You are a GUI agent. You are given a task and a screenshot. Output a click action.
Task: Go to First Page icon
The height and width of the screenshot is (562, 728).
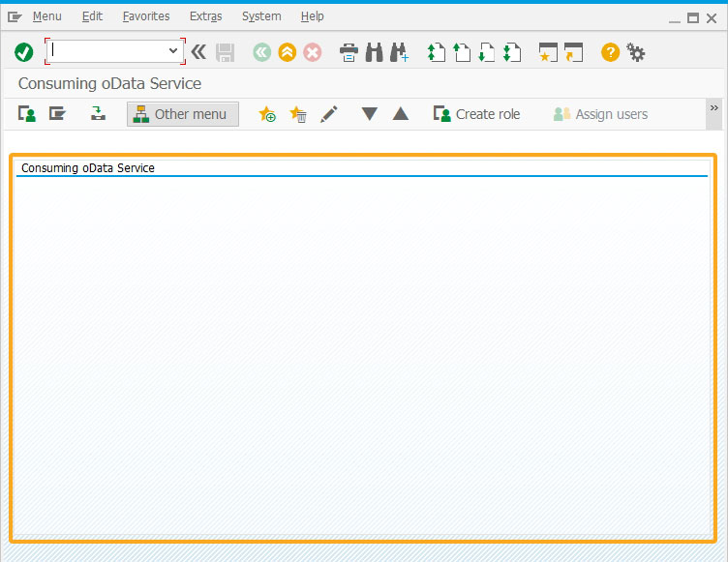coord(436,52)
